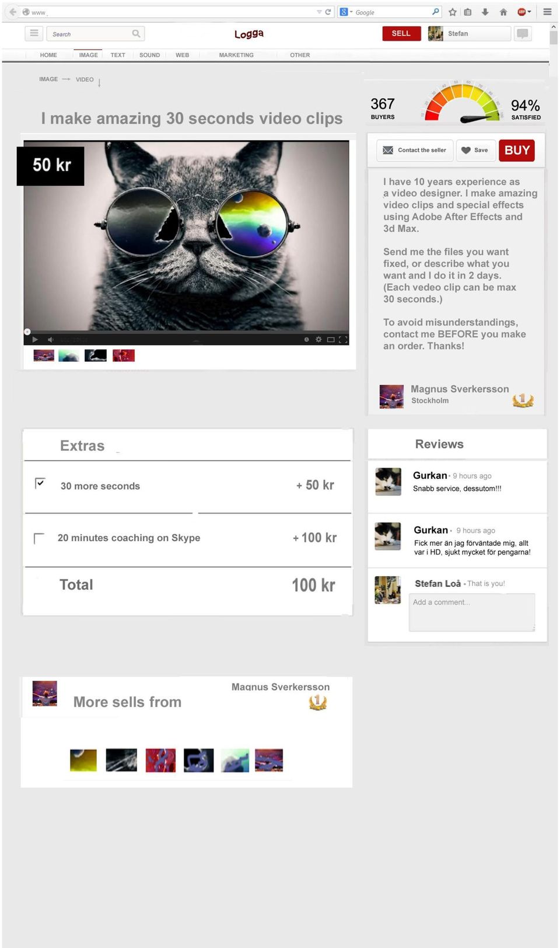Image resolution: width=560 pixels, height=948 pixels.
Task: Open the Stefan user account dropdown
Action: pos(469,33)
